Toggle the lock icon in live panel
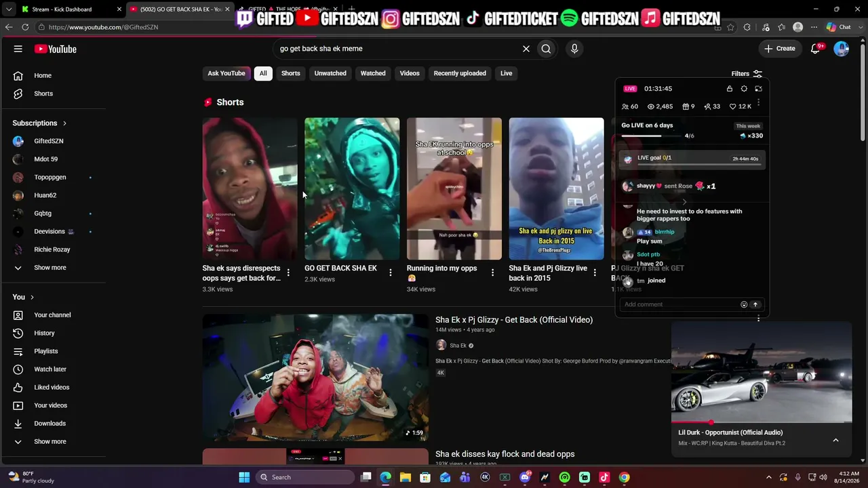This screenshot has width=868, height=488. tap(730, 89)
